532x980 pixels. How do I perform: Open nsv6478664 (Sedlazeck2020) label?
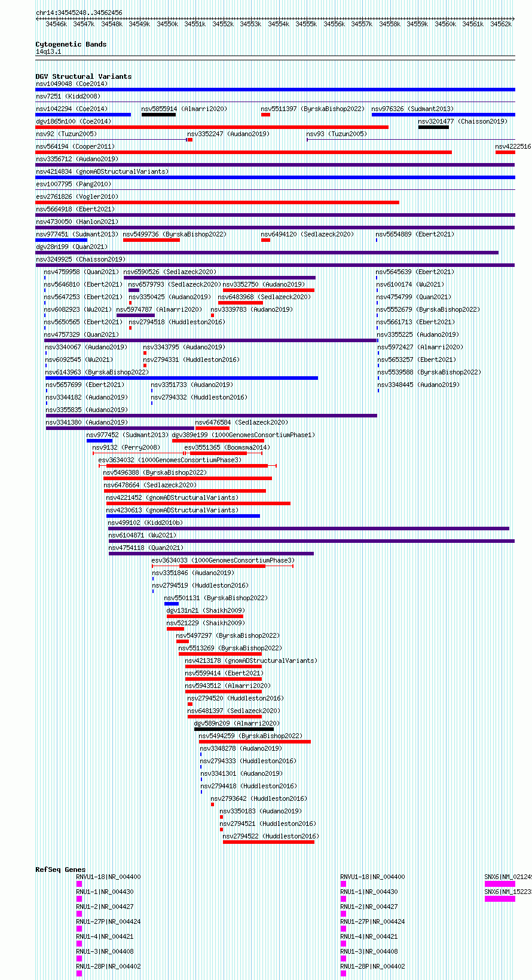(x=151, y=485)
